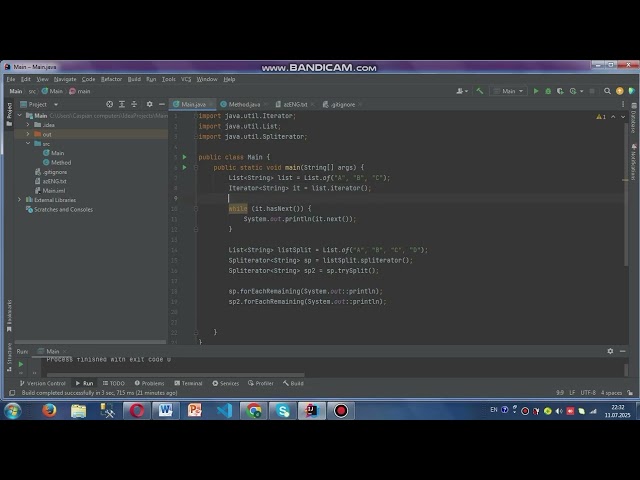Screen dimensions: 640x480
Task: Open the Version Control tool window
Action: point(42,383)
